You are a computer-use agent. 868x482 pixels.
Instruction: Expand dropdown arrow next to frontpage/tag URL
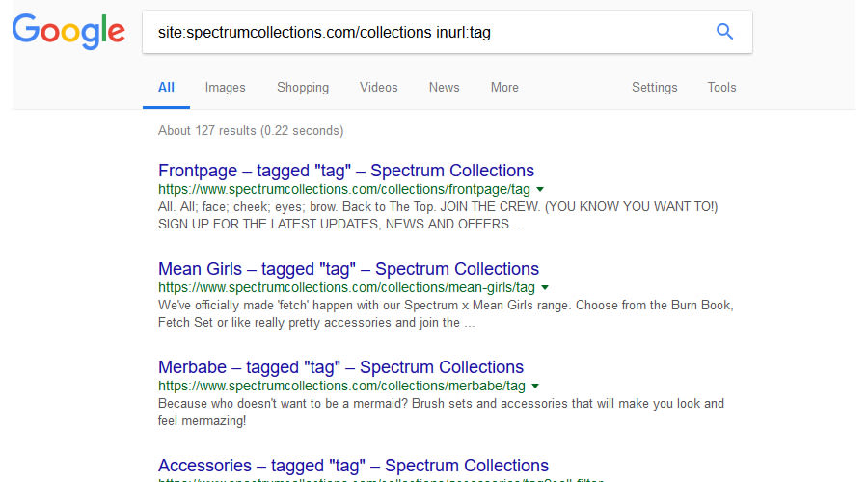click(x=540, y=189)
